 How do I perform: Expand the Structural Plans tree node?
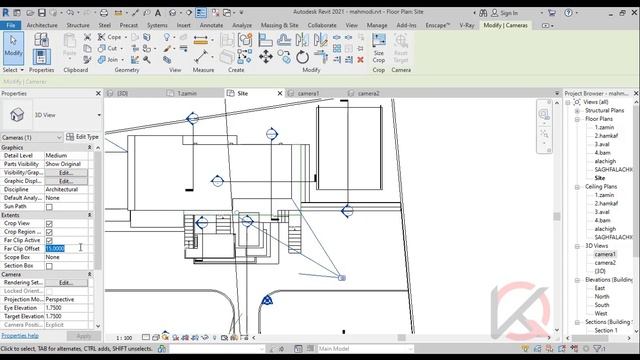click(x=577, y=111)
